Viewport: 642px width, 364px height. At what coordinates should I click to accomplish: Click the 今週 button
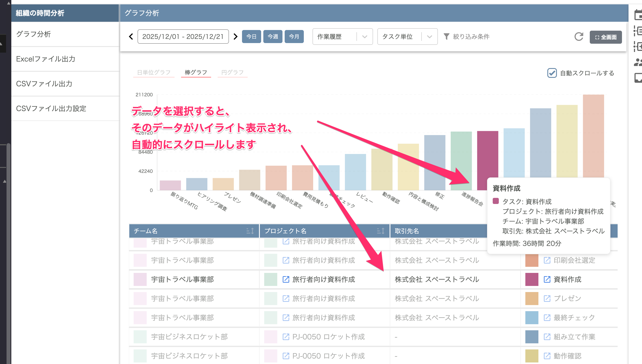[x=273, y=37]
